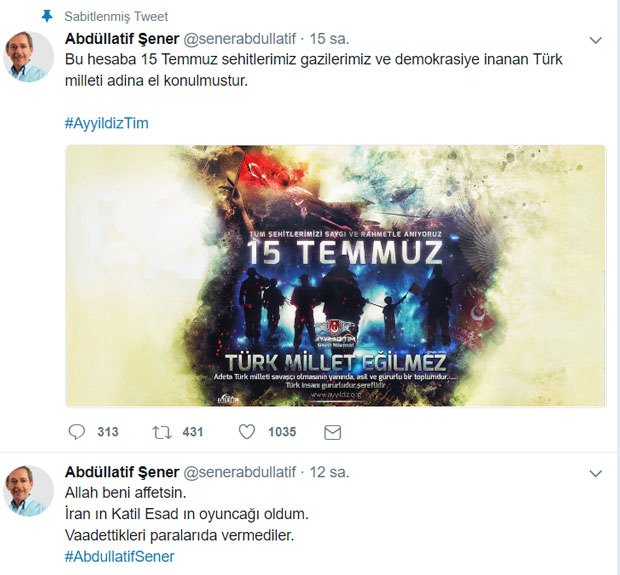
Task: Open profile avatar on the second tweet
Action: [29, 490]
